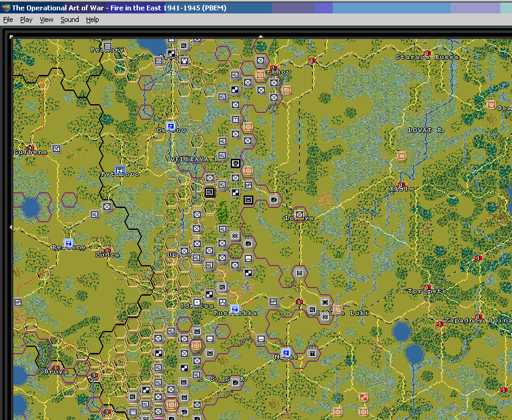Image resolution: width=512 pixels, height=420 pixels.
Task: Select the black-highlighted HQ unit
Action: (210, 192)
